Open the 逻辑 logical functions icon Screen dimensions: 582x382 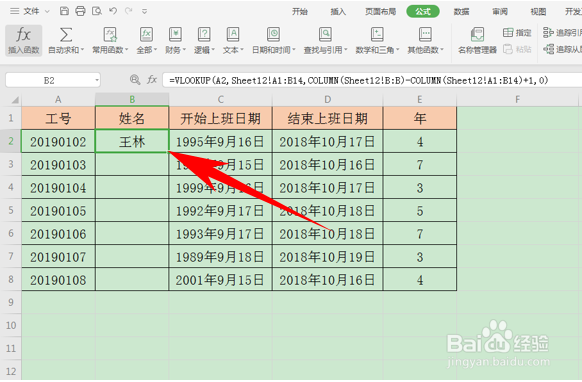204,35
